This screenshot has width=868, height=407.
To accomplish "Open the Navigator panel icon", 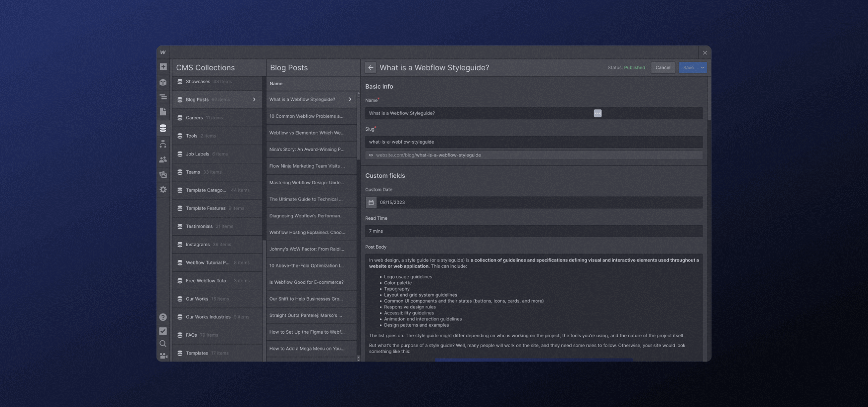I will (x=163, y=97).
